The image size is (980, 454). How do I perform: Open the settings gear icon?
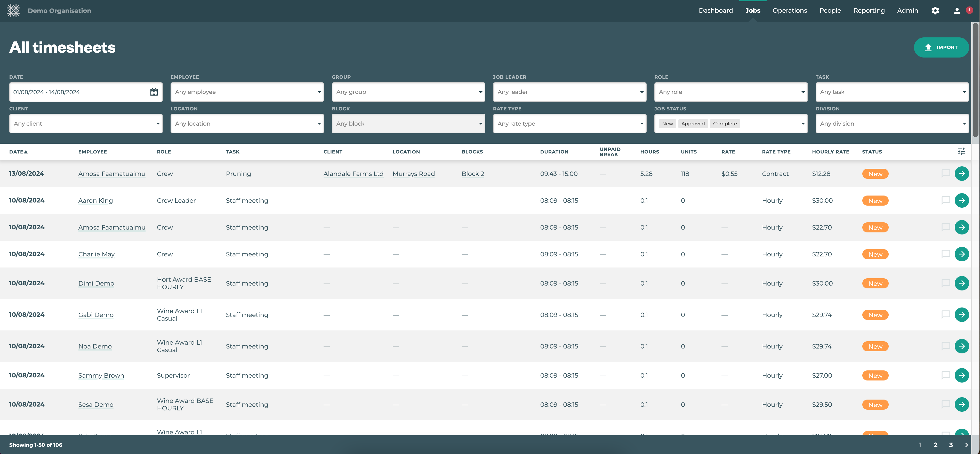point(935,11)
